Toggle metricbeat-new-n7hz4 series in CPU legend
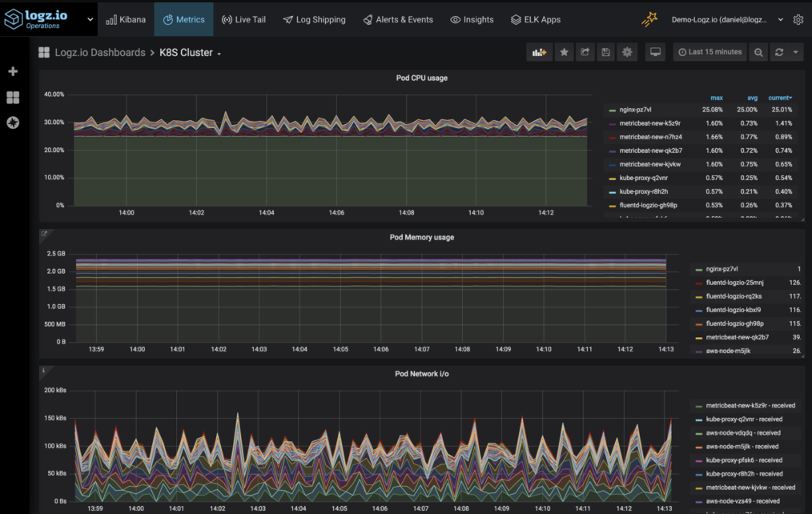 (x=650, y=137)
